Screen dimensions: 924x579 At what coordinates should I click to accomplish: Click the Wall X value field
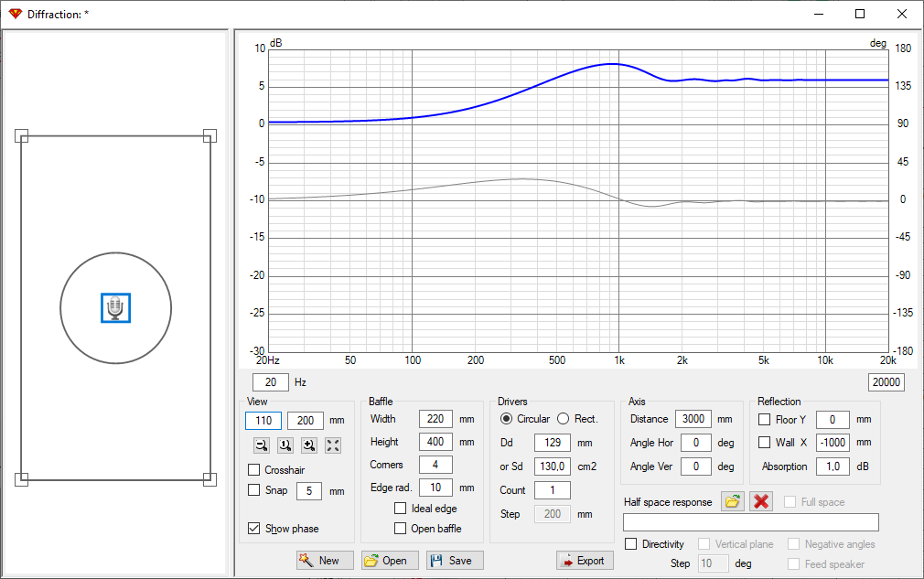(x=833, y=442)
